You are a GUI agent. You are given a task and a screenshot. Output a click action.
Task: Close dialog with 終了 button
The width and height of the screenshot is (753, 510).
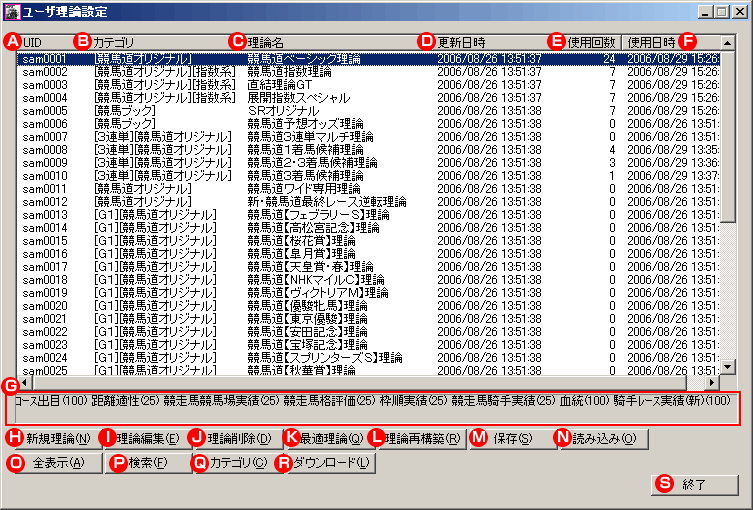[694, 484]
